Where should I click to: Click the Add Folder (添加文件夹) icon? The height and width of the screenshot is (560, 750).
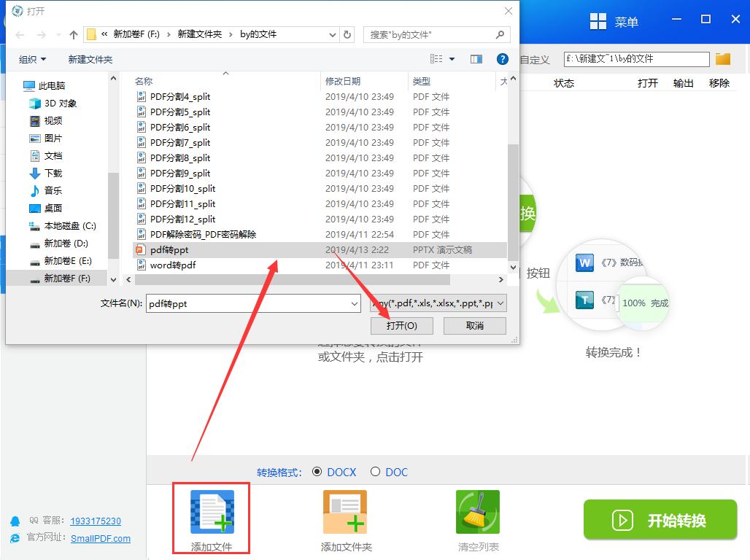345,513
